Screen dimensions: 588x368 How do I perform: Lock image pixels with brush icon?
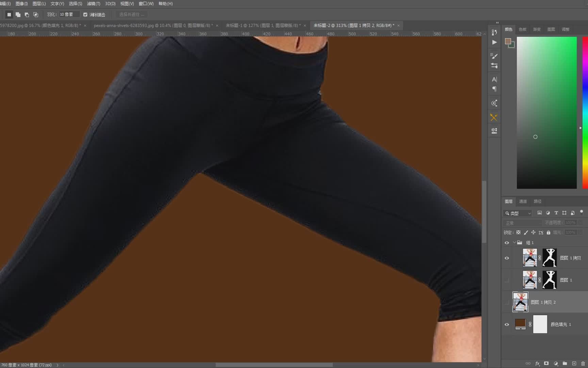(x=526, y=232)
